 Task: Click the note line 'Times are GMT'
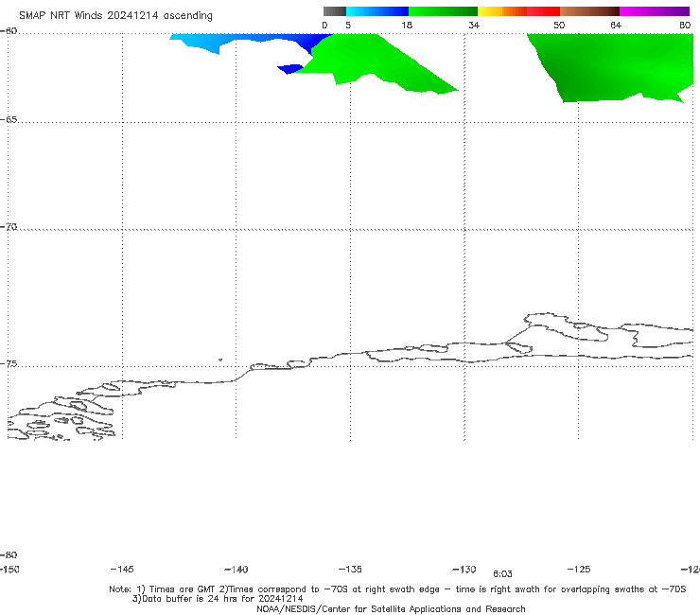point(183,589)
